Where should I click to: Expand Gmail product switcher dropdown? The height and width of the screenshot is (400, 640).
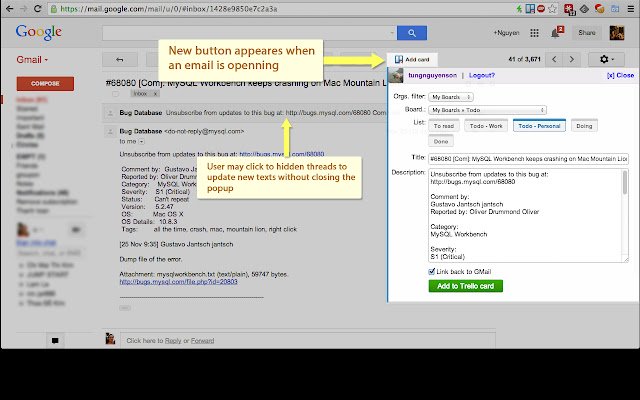[32, 60]
